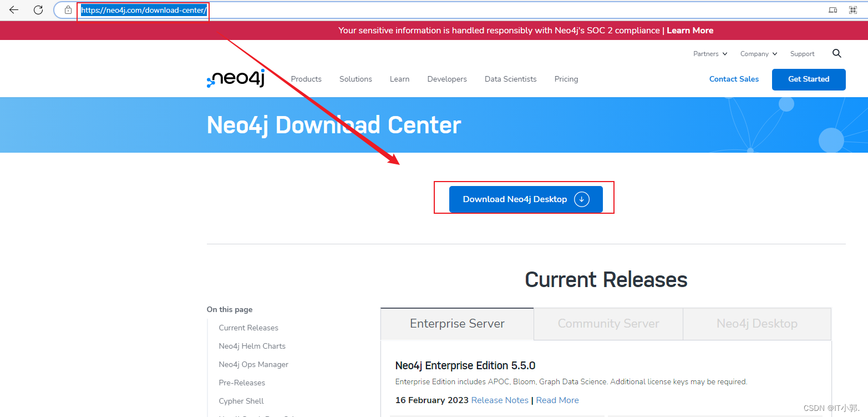
Task: Open the Data Scientists menu
Action: (510, 79)
